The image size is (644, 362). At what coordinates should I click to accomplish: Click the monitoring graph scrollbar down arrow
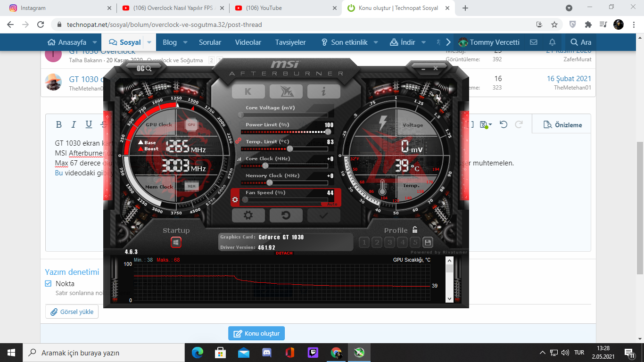(449, 298)
